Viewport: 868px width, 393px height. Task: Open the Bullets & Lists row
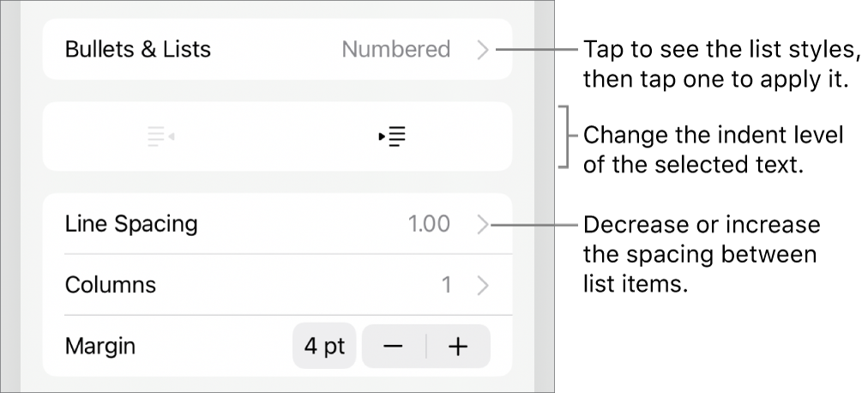(137, 50)
